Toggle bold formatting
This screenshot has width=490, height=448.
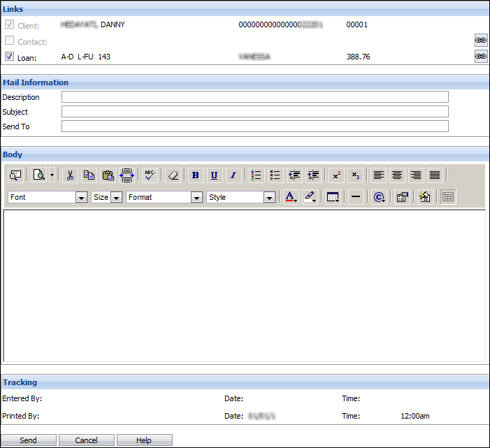[x=196, y=175]
